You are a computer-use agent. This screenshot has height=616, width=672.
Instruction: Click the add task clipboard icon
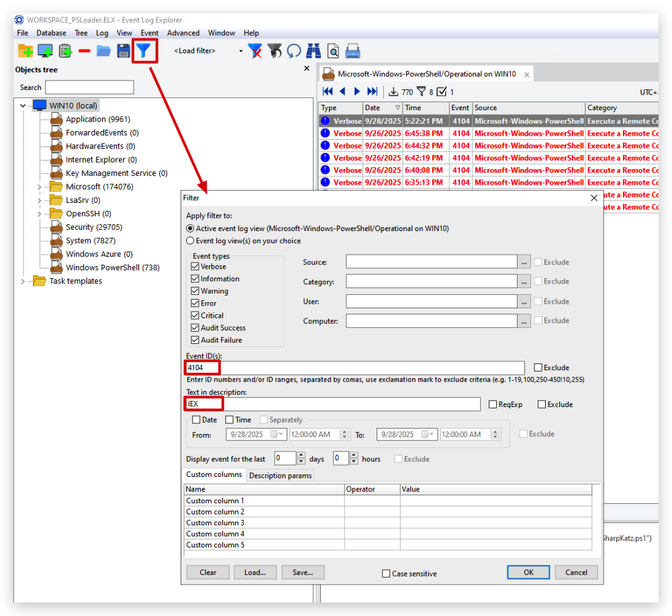tap(65, 51)
